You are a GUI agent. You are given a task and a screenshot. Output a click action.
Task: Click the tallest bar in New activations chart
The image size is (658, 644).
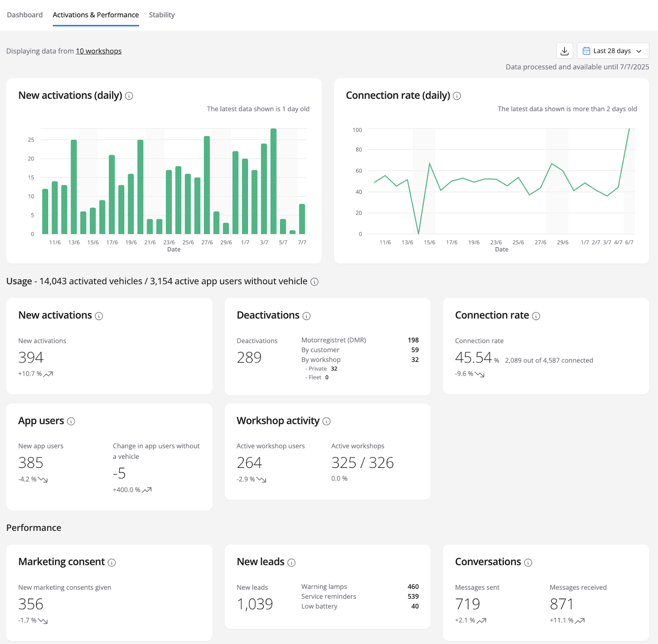point(273,181)
